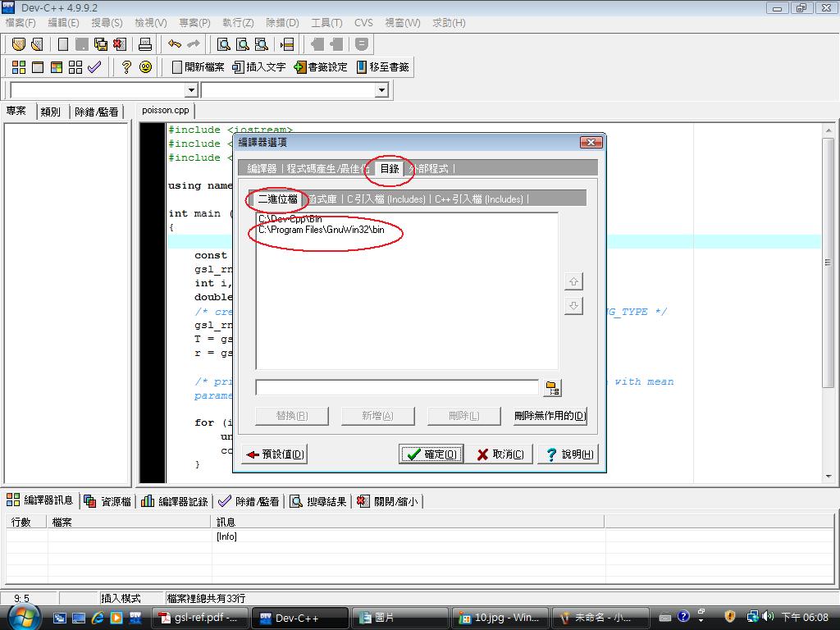Move directory entry up with arrow
Screen dimensions: 840x630
(573, 281)
